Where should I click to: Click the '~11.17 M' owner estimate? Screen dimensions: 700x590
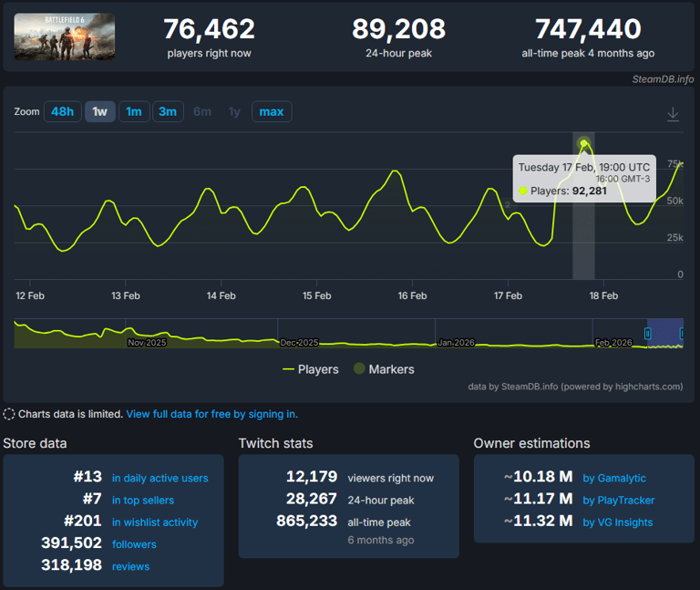[539, 499]
